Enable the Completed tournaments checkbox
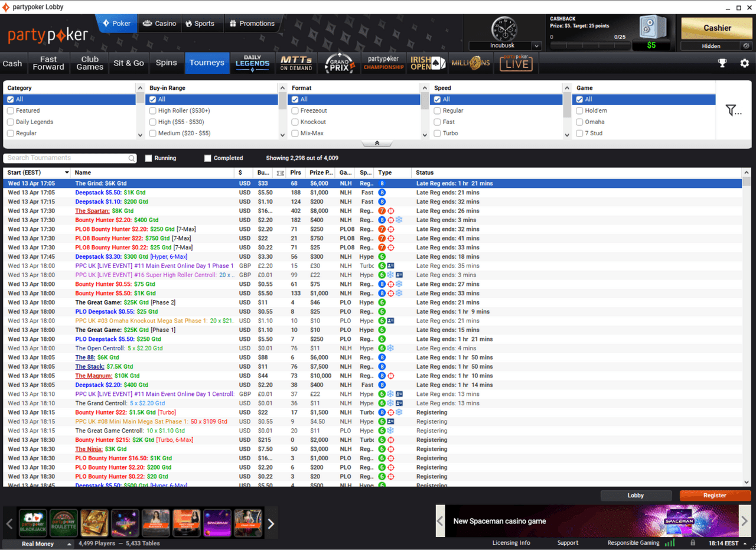 point(208,158)
